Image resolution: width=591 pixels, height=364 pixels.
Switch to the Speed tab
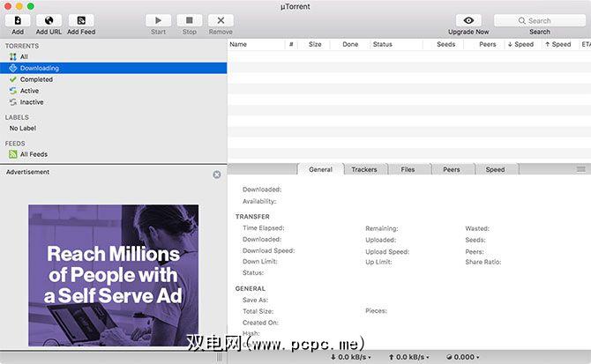coord(495,169)
